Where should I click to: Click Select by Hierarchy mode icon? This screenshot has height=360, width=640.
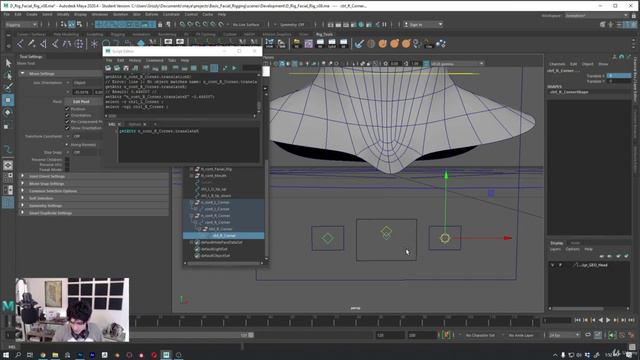[x=63, y=24]
